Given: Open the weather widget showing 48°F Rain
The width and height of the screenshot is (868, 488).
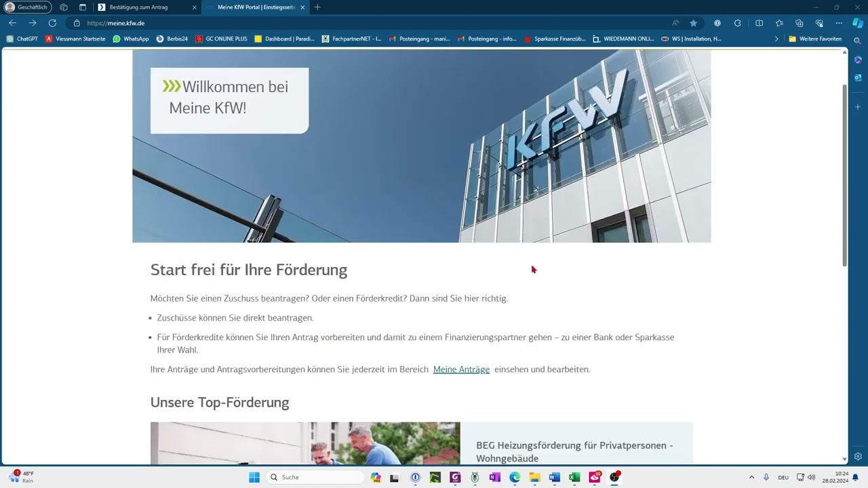Looking at the screenshot, I should click(20, 476).
